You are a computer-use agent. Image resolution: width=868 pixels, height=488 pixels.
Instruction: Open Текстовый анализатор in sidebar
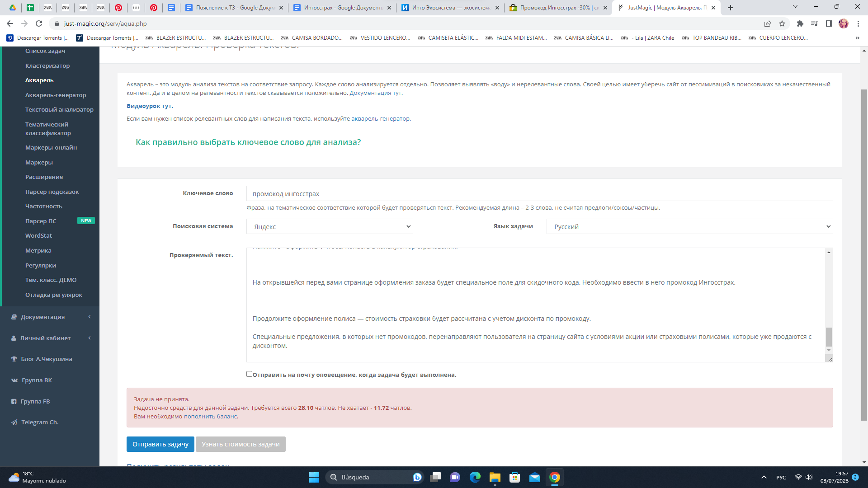(59, 109)
